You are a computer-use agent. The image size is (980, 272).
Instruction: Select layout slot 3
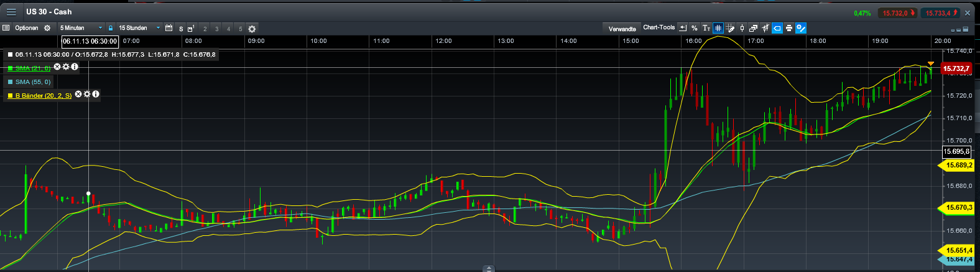pyautogui.click(x=217, y=29)
